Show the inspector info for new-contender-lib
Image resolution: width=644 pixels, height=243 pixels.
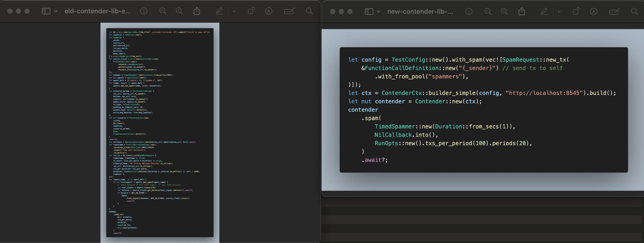click(x=469, y=11)
